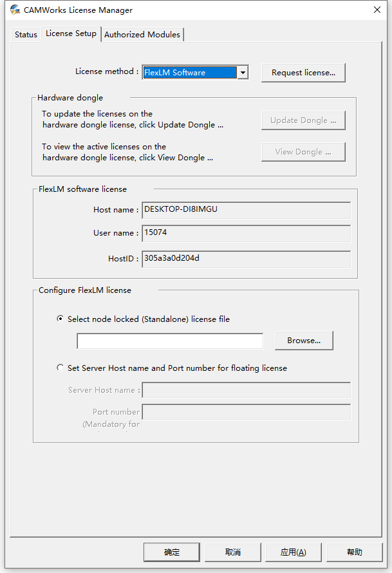Choose Set Server Host name floating license radio
The width and height of the screenshot is (392, 573).
[x=61, y=368]
